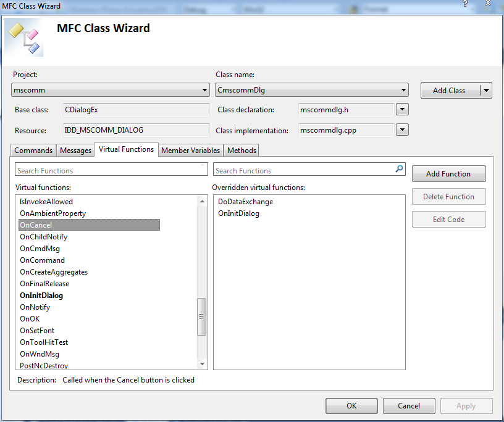Click the Resource IDD_MSCOMM_DIALOG field
Image resolution: width=504 pixels, height=422 pixels.
pos(136,130)
